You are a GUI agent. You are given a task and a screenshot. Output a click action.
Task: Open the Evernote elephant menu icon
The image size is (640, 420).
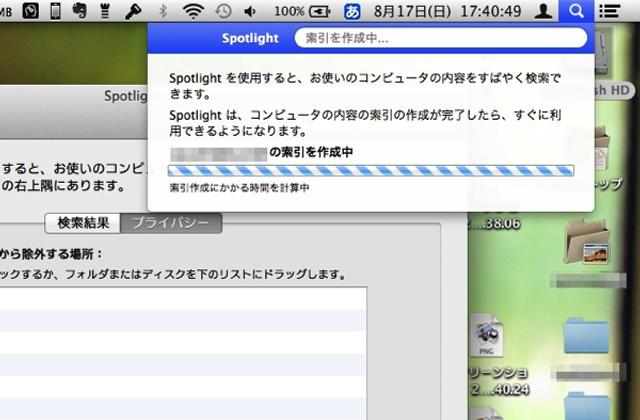coord(82,12)
